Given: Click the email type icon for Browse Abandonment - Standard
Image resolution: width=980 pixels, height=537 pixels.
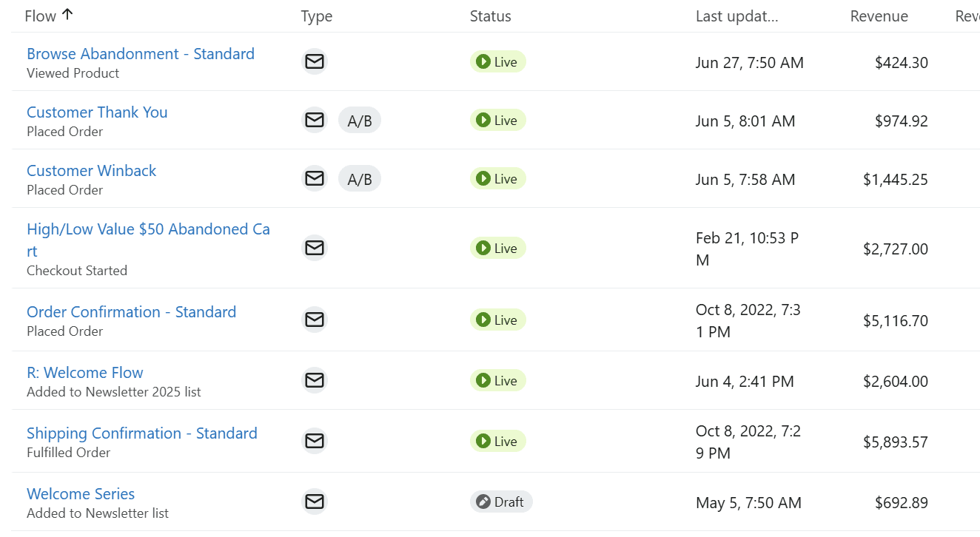Looking at the screenshot, I should [314, 61].
